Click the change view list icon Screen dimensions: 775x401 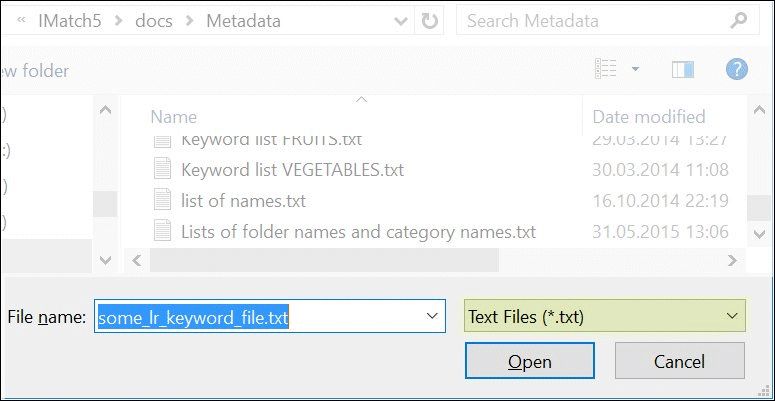coord(606,69)
